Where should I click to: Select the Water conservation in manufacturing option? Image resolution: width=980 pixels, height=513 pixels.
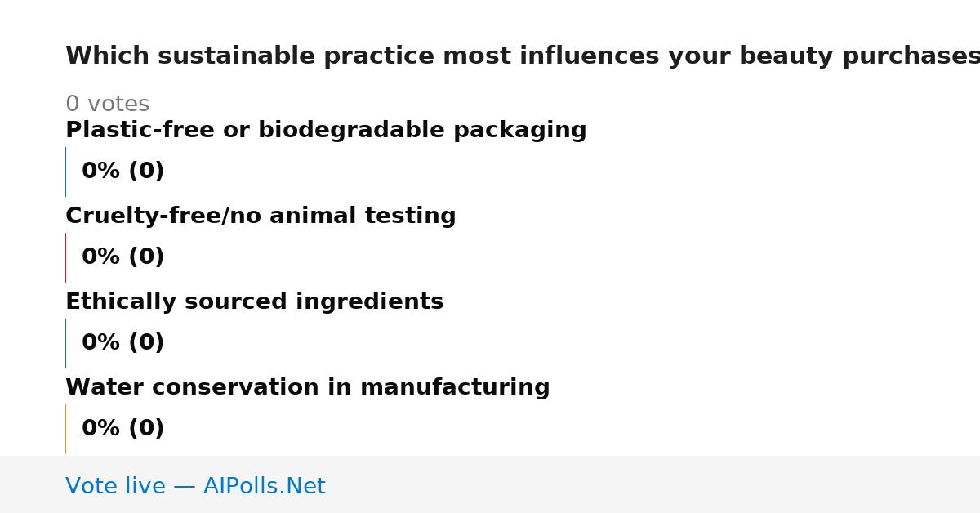(307, 388)
